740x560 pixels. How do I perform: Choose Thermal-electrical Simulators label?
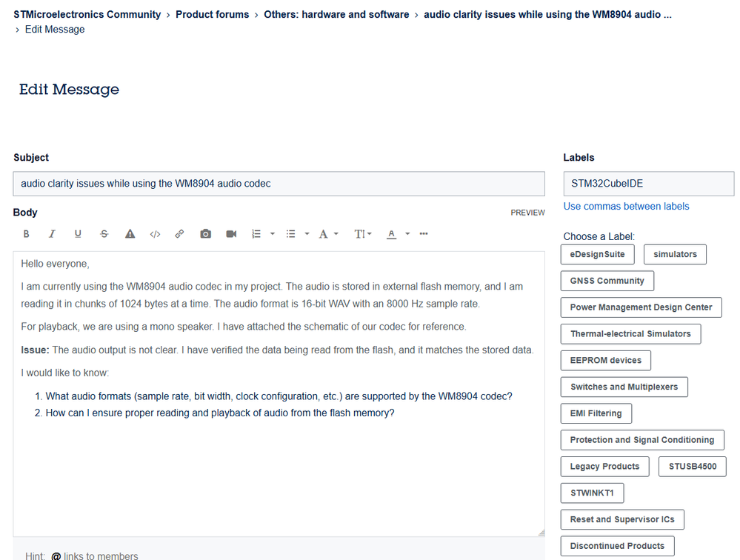coord(631,333)
